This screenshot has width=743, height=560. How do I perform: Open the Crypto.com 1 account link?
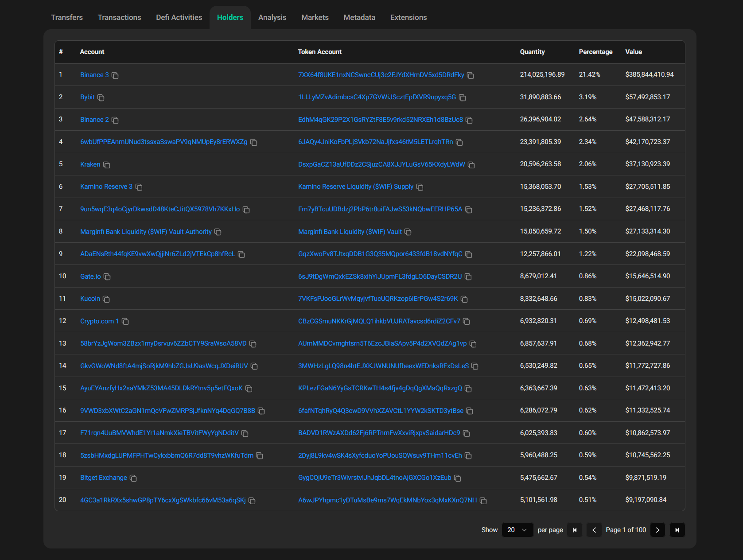click(x=100, y=321)
